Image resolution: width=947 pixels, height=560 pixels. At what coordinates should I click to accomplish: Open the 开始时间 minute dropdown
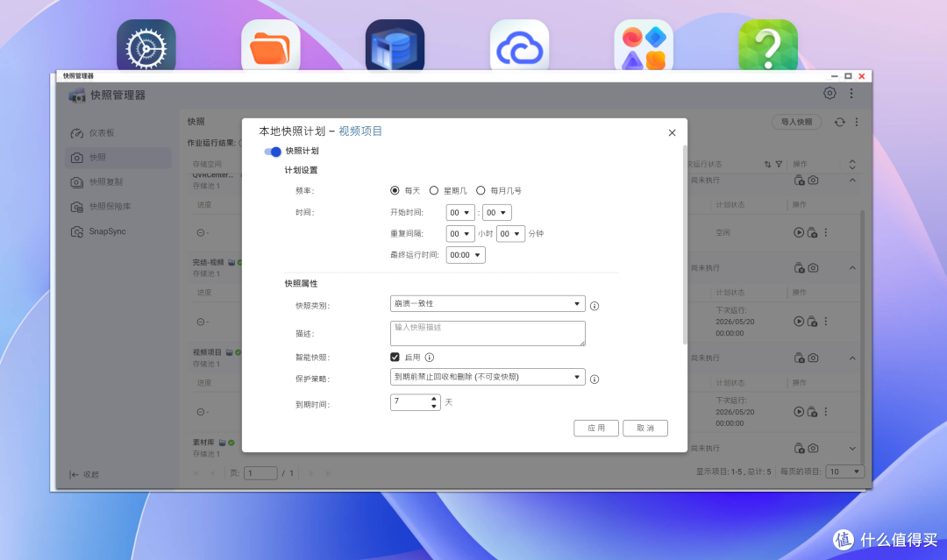point(497,212)
